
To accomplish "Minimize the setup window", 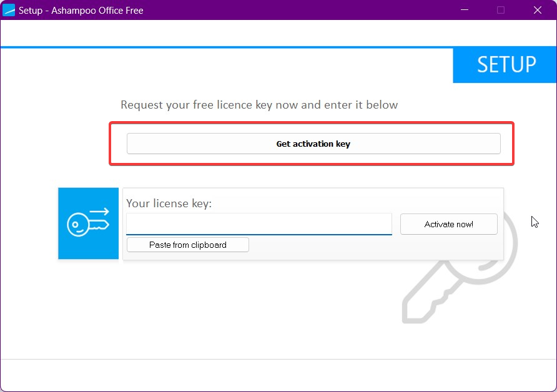I will click(464, 10).
